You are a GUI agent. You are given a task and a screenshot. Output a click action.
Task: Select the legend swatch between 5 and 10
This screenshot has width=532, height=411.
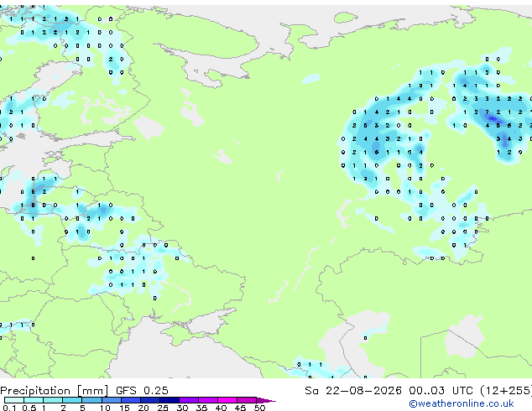[x=92, y=400]
